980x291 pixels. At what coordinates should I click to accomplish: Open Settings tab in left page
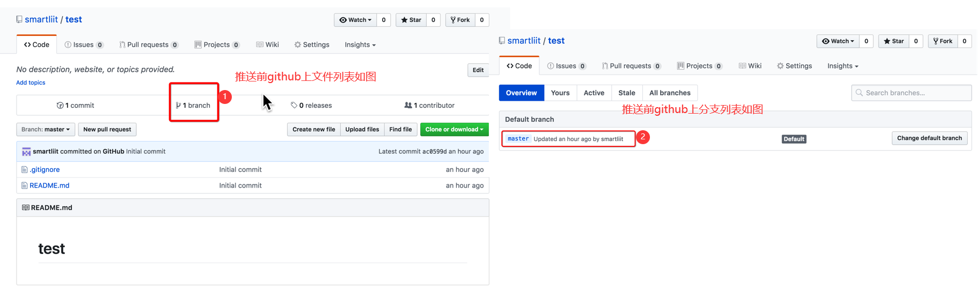(312, 44)
